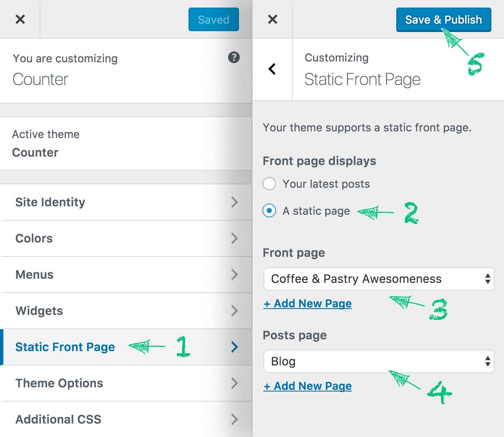
Task: Open the Menus section
Action: [126, 274]
